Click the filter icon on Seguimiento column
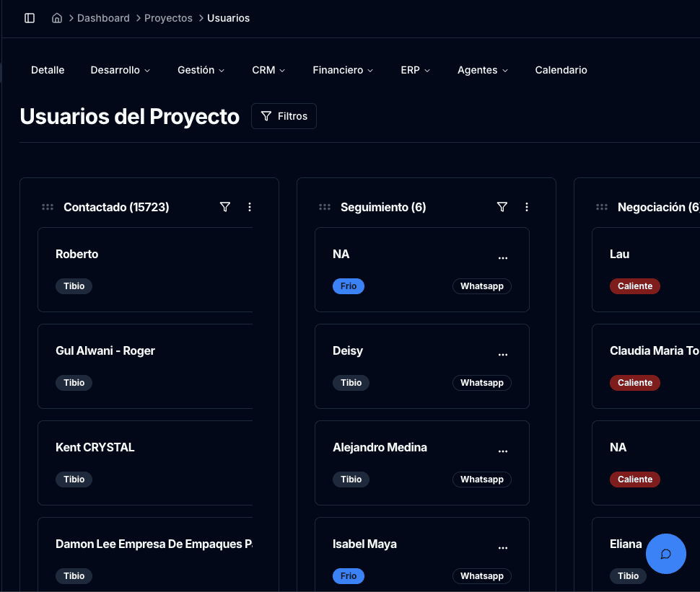The width and height of the screenshot is (700, 592). pyautogui.click(x=502, y=207)
